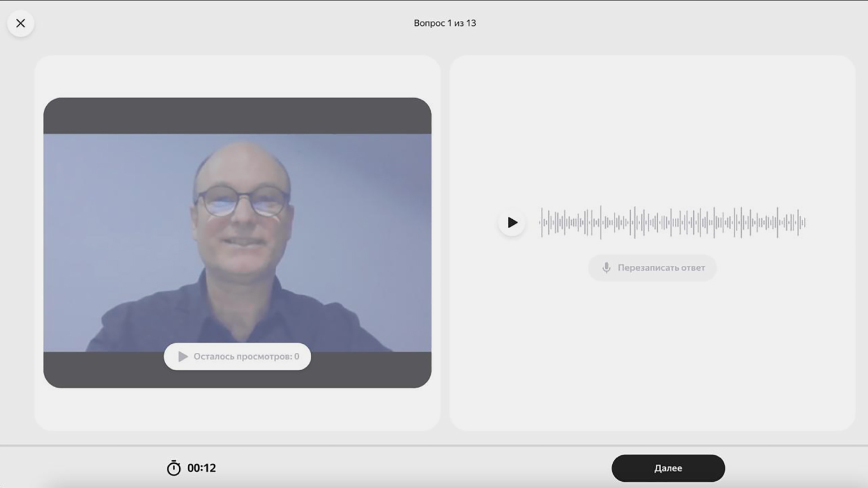Click play triangle in the views-remaining pill
The width and height of the screenshot is (868, 488).
click(x=183, y=357)
